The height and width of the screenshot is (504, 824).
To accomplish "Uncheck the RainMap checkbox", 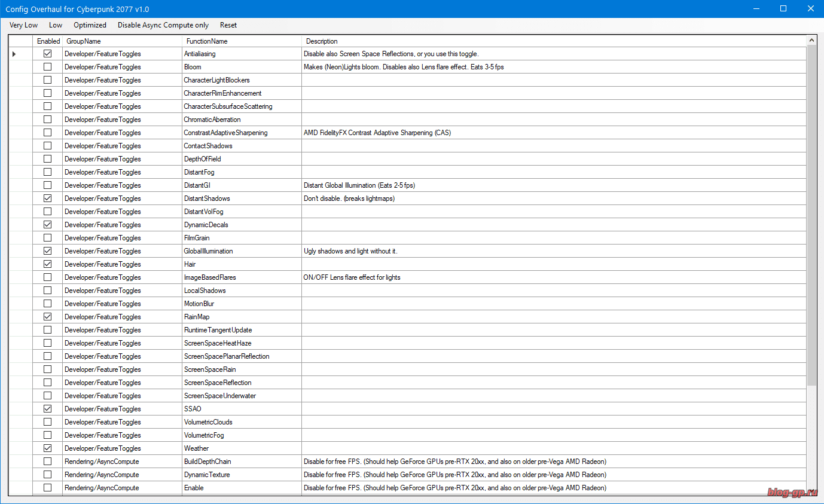I will 48,317.
